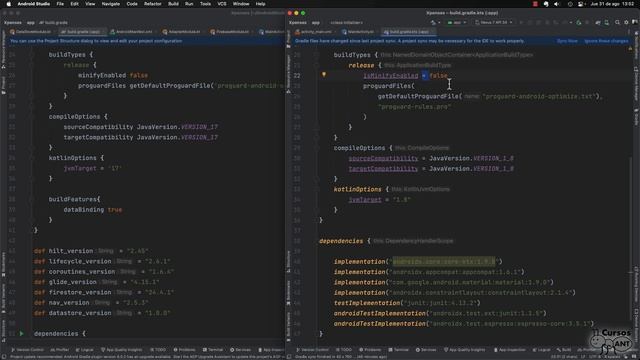640x360 pixels.
Task: Click the Sync Now link
Action: pyautogui.click(x=567, y=41)
